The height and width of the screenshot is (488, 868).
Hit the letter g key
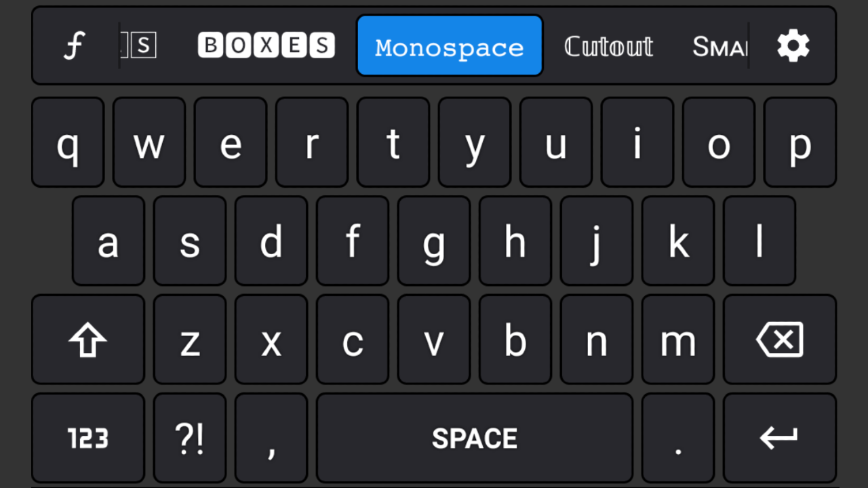pyautogui.click(x=434, y=241)
